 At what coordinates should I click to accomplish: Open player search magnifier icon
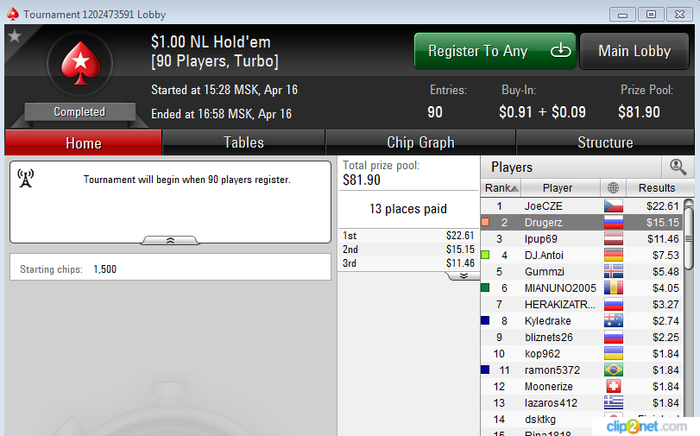pyautogui.click(x=678, y=167)
